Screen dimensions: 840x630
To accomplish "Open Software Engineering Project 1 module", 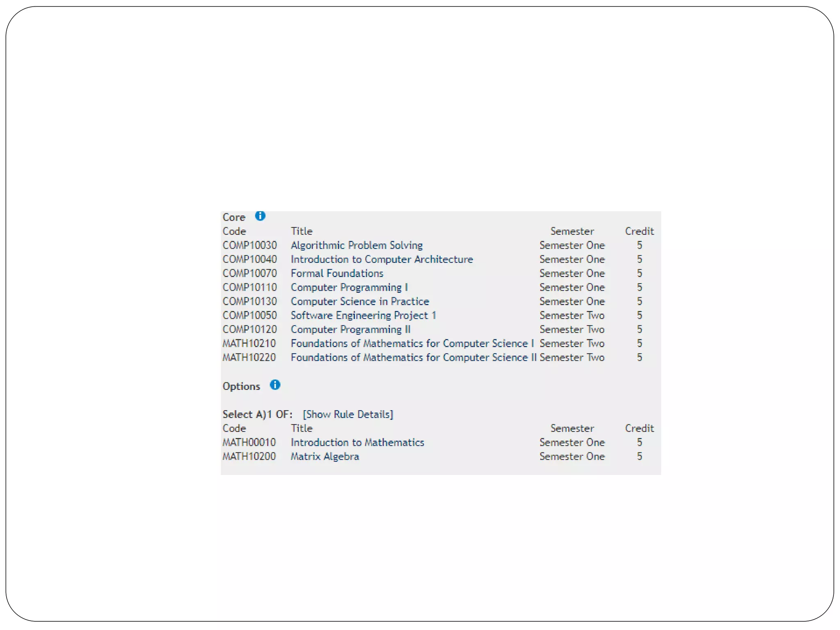I will click(x=363, y=315).
